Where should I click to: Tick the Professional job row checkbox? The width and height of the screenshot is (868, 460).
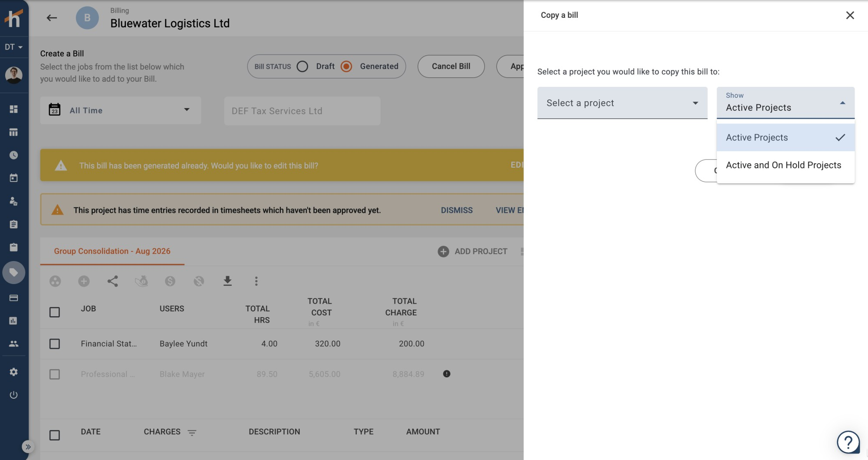coord(55,374)
